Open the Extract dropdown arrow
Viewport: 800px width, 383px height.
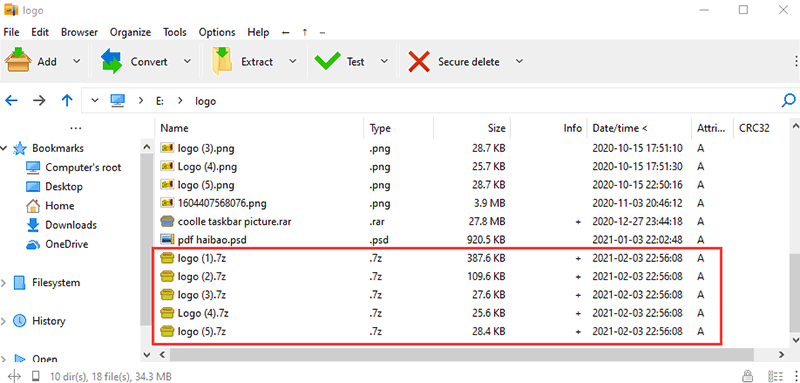click(x=292, y=61)
